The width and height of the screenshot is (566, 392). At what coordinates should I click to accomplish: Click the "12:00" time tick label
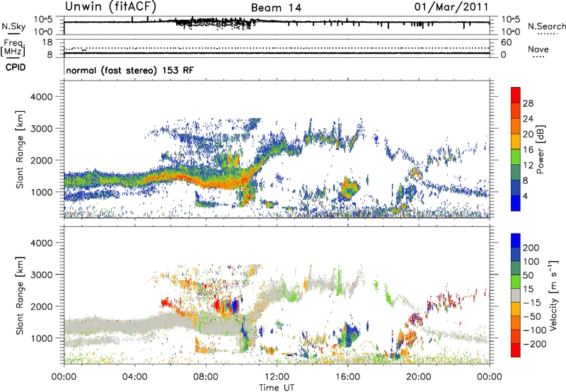(x=277, y=377)
